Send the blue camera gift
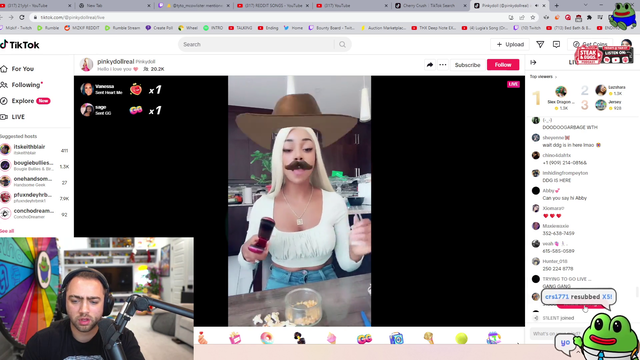Viewport: 640px width, 360px height. point(396,338)
